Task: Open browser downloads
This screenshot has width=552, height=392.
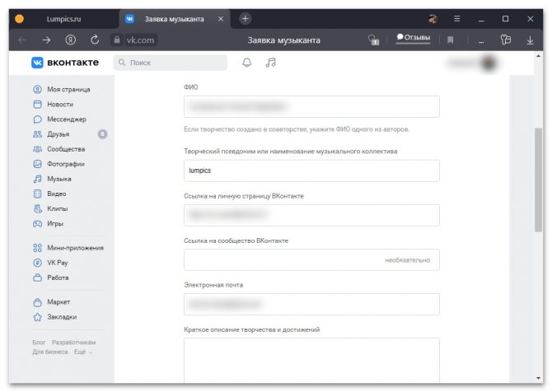Action: point(530,40)
